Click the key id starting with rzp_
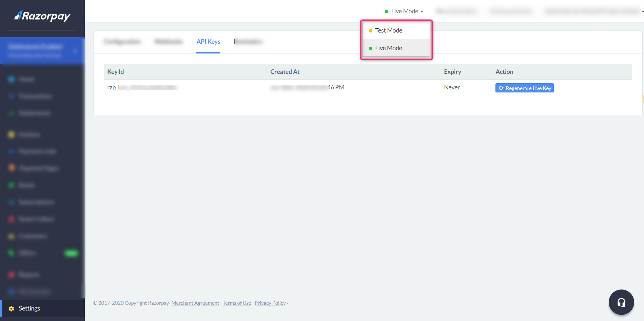The image size is (644, 321). pyautogui.click(x=142, y=87)
